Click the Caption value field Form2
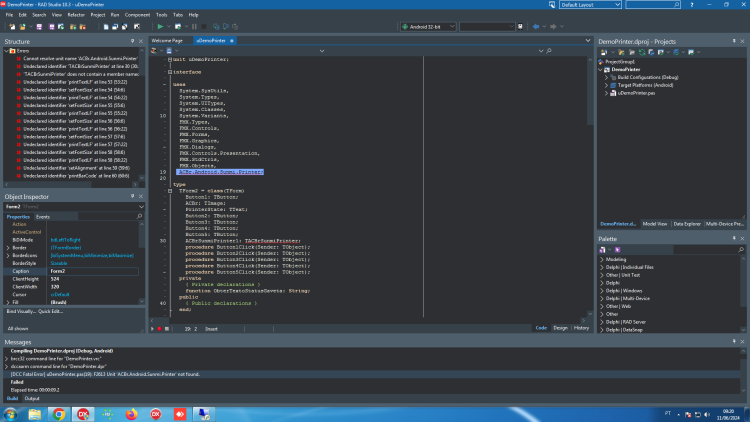Image resolution: width=750 pixels, height=422 pixels. coord(94,271)
